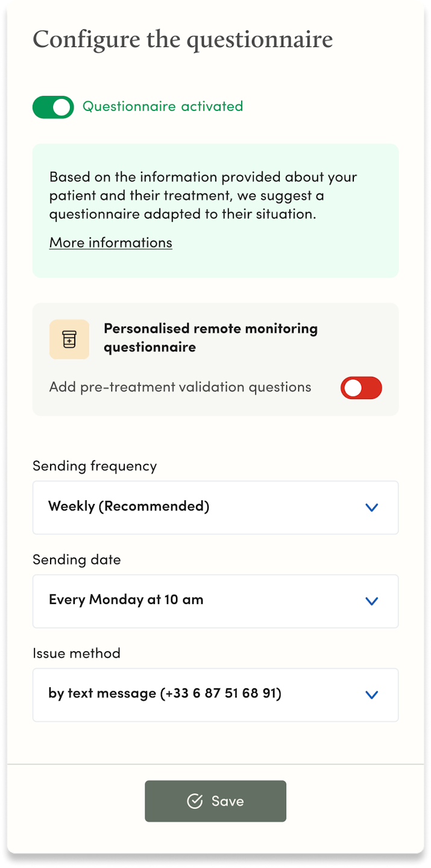Screen dimensions: 431x868
Task: Open the Weekly (Recommended) frequency dropdown
Action: pyautogui.click(x=215, y=507)
